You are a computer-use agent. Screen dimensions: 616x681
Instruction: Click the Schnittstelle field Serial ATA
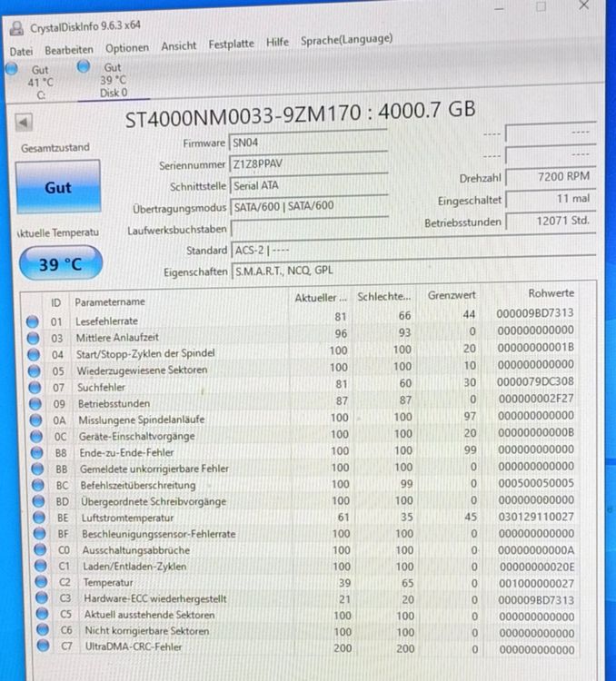tap(309, 185)
